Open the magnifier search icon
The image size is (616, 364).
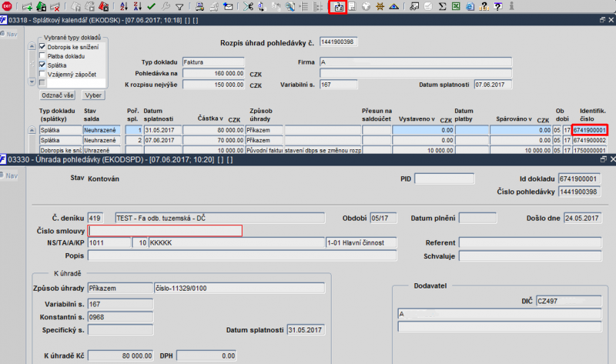click(x=290, y=6)
